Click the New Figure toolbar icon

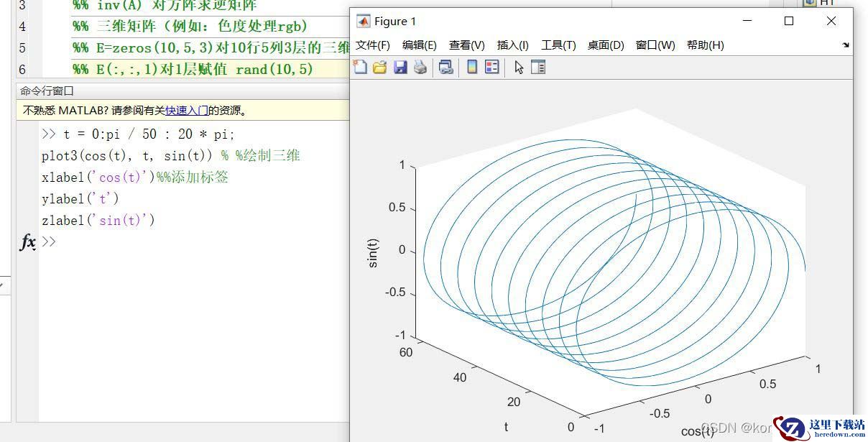click(x=360, y=68)
